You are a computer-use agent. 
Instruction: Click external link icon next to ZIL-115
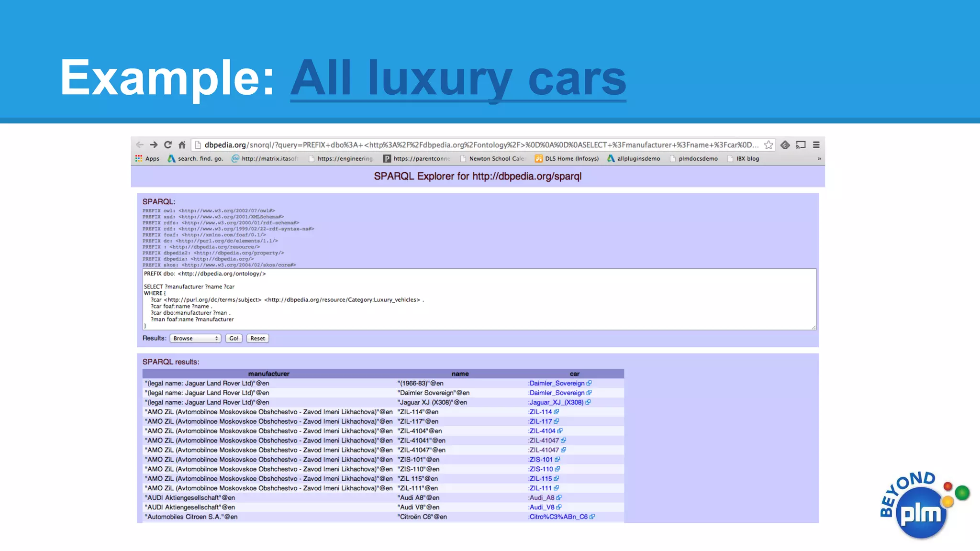[x=557, y=478]
